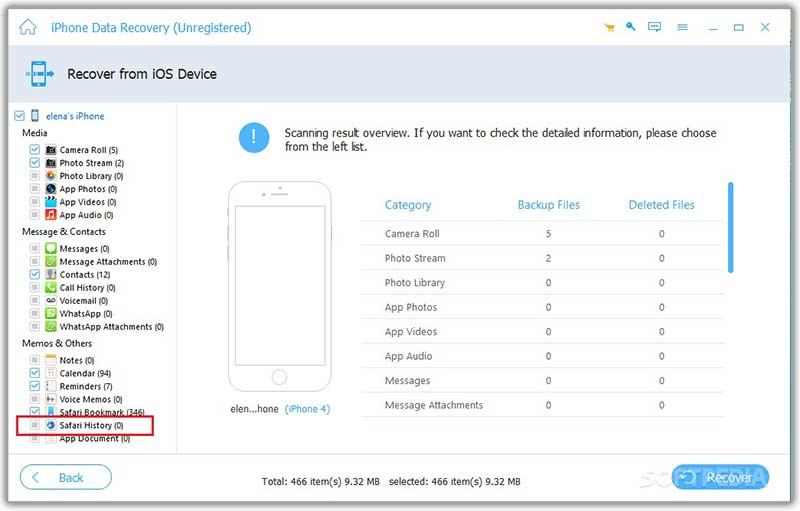
Task: Uncheck elena's iPhone root checkbox
Action: pyautogui.click(x=20, y=116)
